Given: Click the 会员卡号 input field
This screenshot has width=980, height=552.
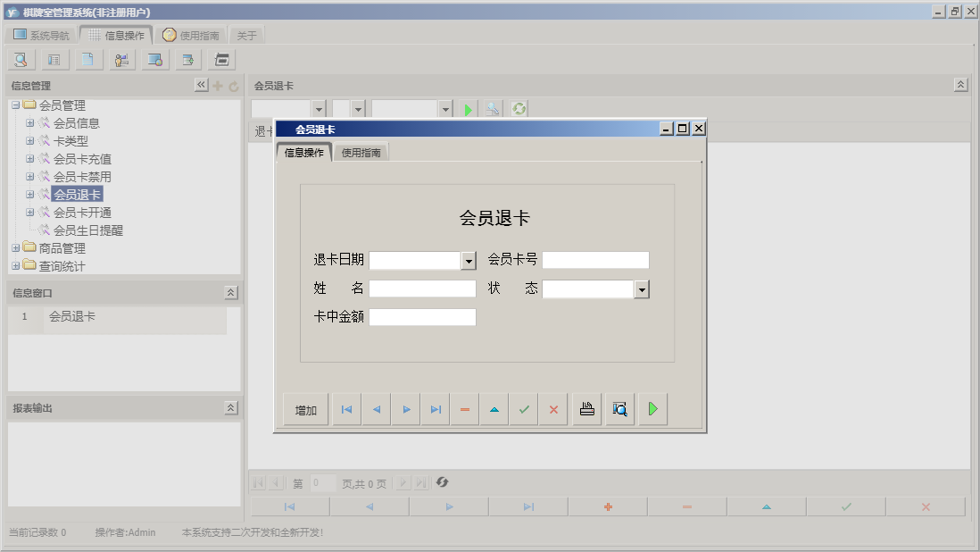Looking at the screenshot, I should point(595,259).
